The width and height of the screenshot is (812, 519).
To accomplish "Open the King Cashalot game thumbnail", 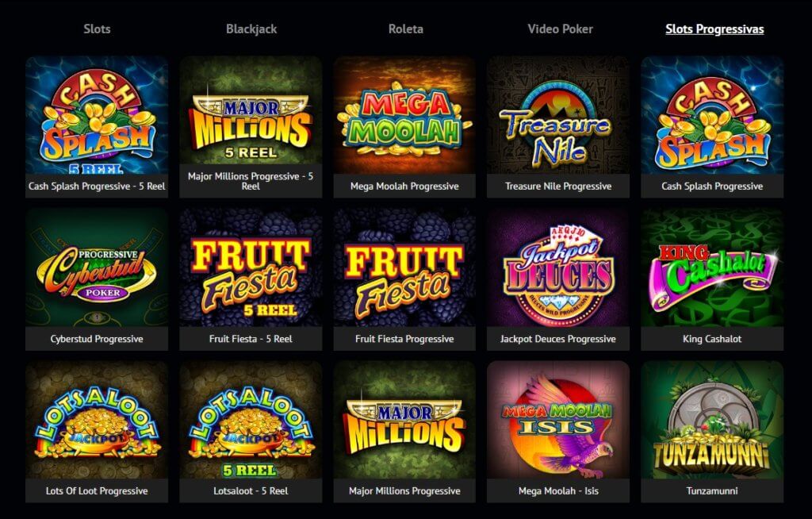I will (x=712, y=268).
